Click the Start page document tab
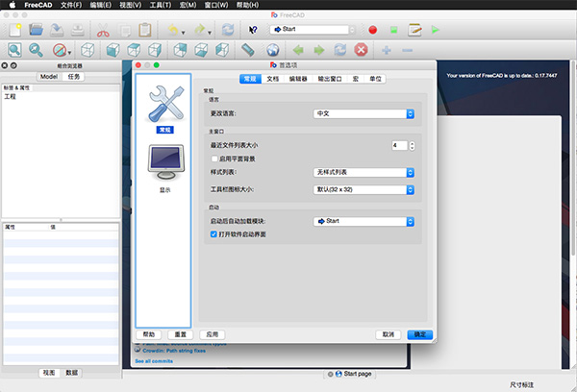Screen dimensions: 577x392 (350, 374)
